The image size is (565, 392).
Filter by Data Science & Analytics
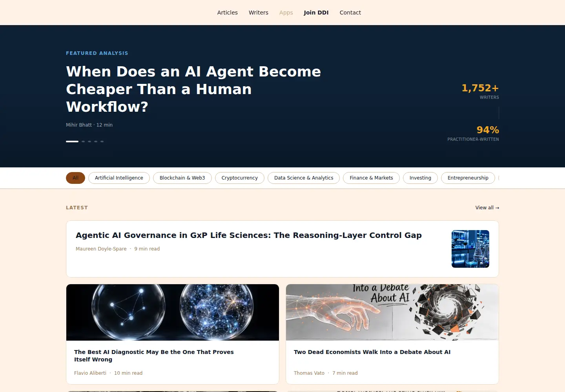(304, 178)
